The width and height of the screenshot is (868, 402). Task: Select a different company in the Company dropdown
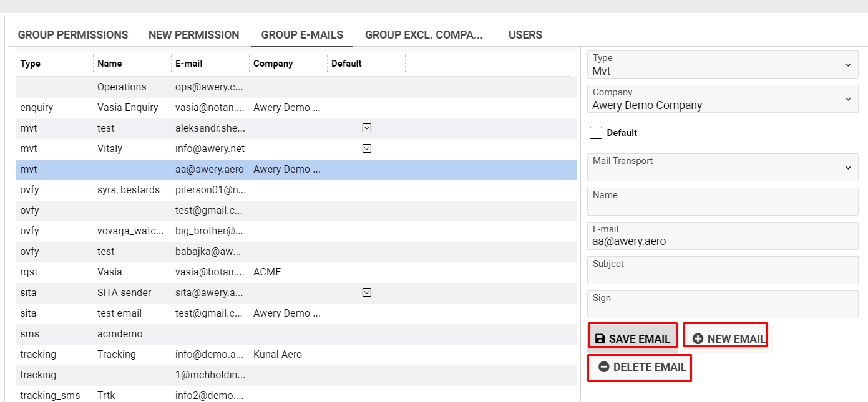(x=849, y=99)
